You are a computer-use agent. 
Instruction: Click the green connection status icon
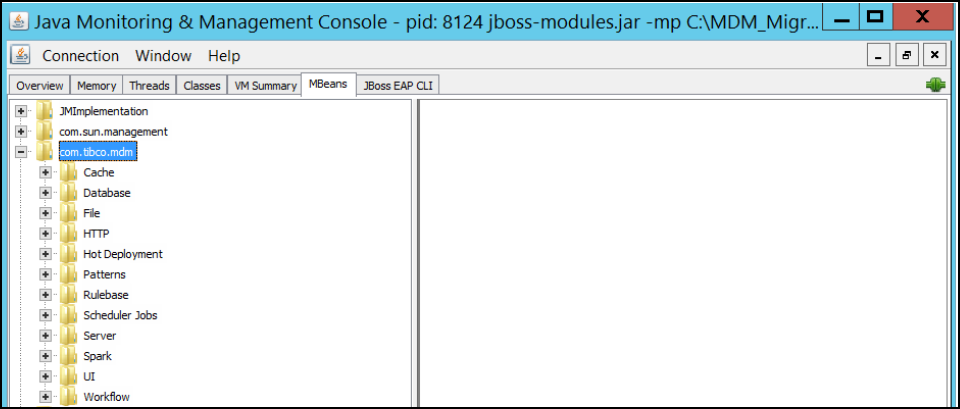936,86
